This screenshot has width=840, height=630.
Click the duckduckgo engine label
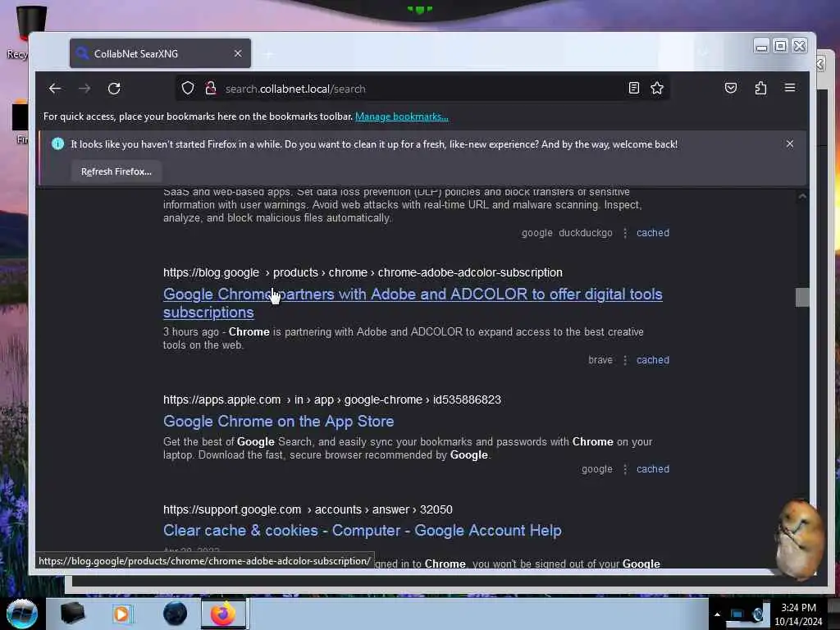tap(585, 232)
